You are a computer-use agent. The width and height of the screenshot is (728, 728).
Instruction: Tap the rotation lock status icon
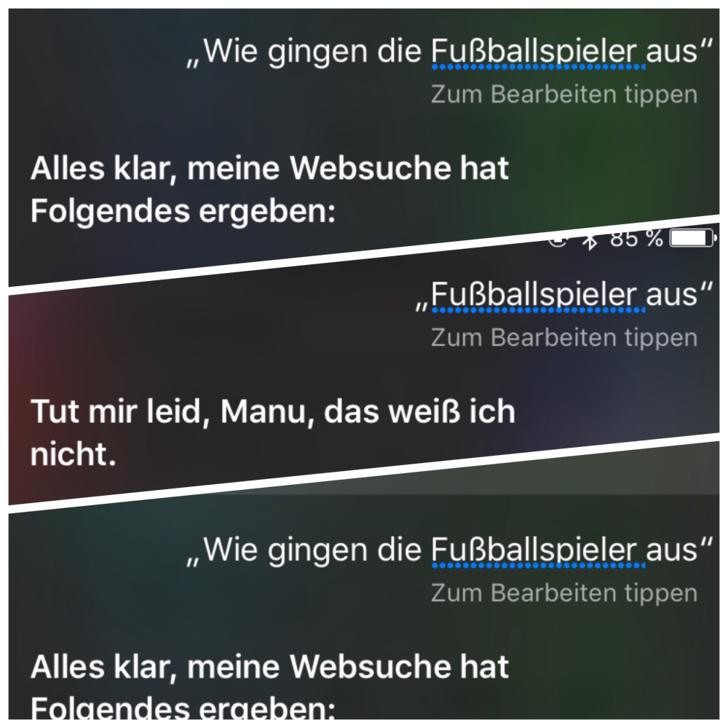tap(558, 240)
